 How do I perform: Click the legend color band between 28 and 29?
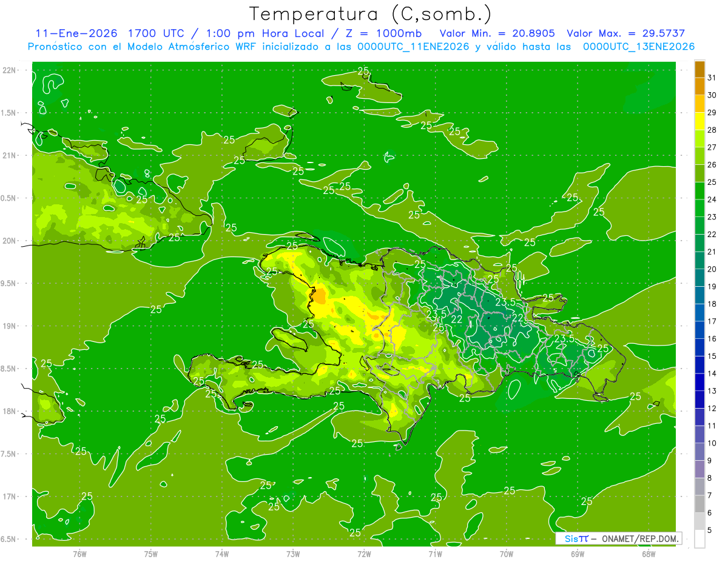tap(699, 121)
